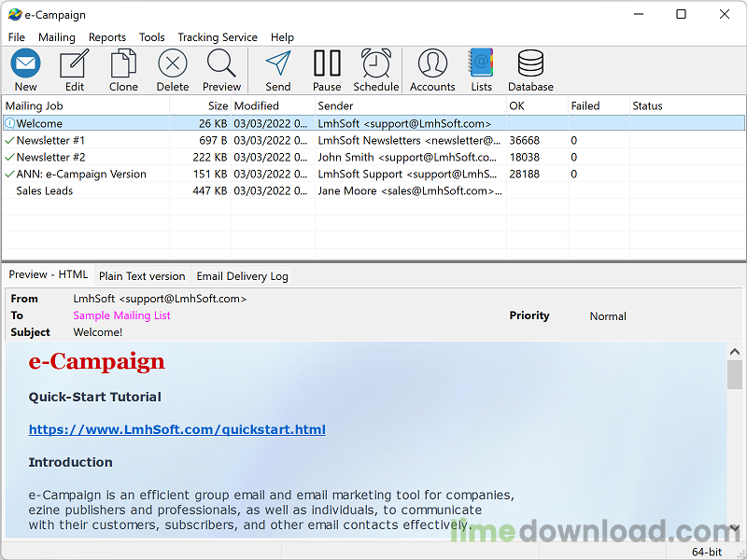747x560 pixels.
Task: Click the New mailing job icon
Action: pos(26,64)
